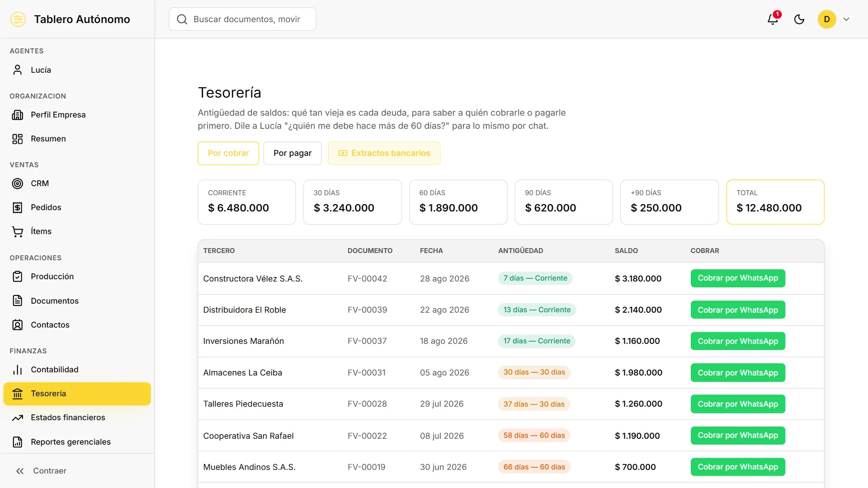Toggle dark mode with the moon icon
Image resolution: width=868 pixels, height=488 pixels.
pyautogui.click(x=799, y=19)
